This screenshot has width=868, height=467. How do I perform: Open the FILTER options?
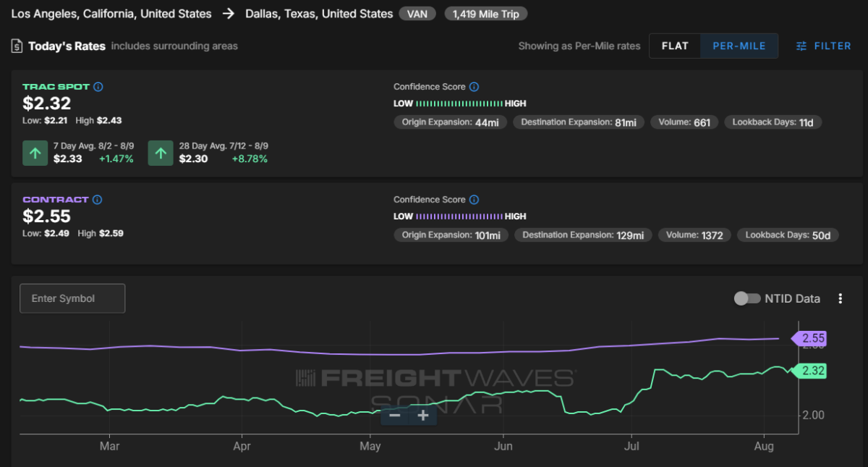pos(824,46)
